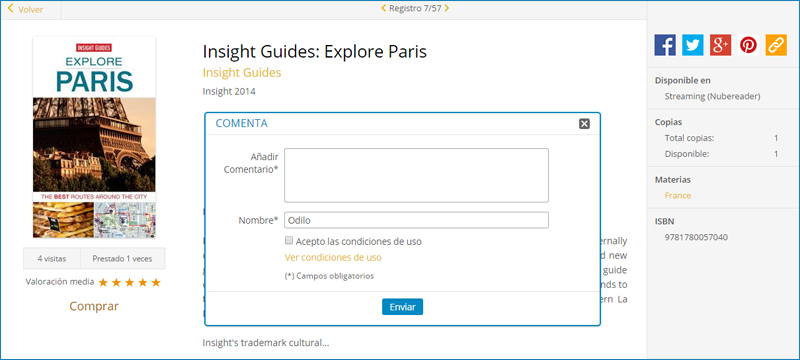
Task: Copy the permalink via chain icon
Action: coord(776,45)
